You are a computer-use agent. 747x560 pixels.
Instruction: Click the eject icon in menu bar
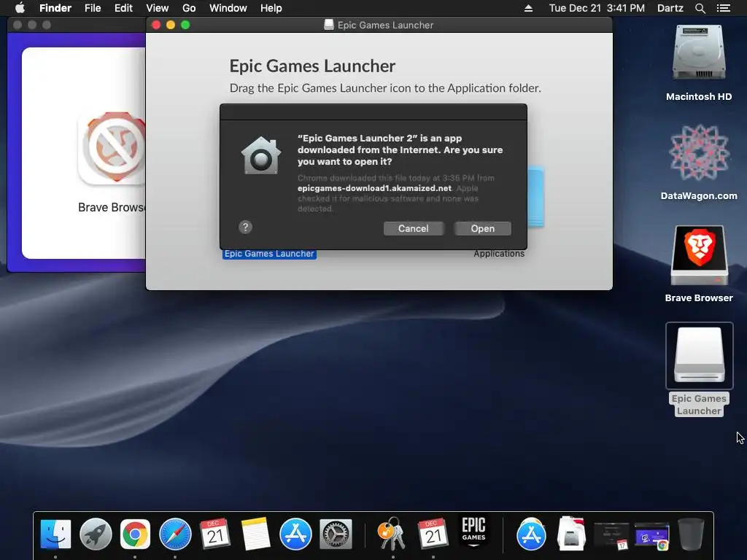coord(528,8)
